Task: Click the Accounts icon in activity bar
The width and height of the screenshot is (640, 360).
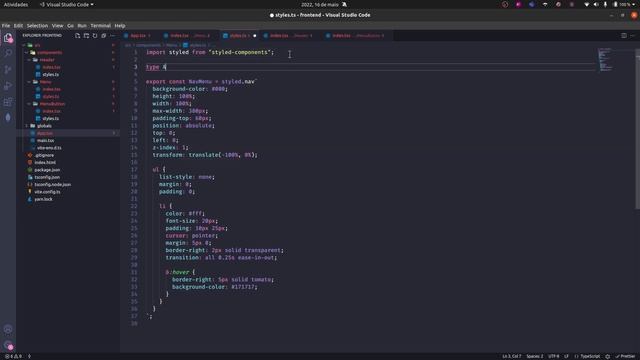Action: click(x=8, y=329)
